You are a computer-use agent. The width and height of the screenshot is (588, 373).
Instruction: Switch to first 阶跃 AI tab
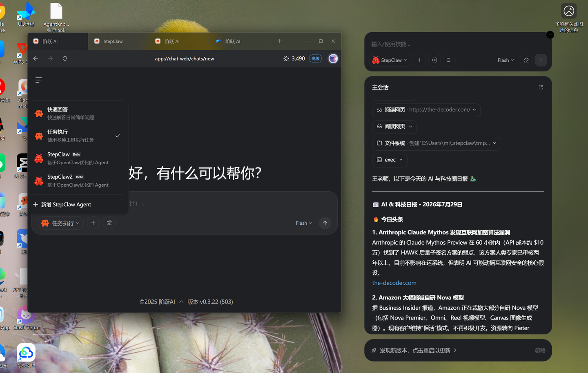pyautogui.click(x=58, y=41)
